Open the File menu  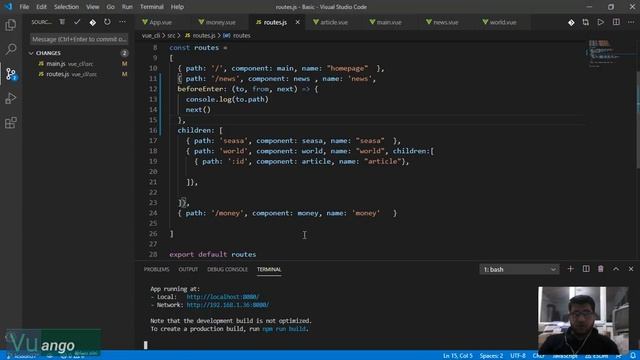(24, 7)
